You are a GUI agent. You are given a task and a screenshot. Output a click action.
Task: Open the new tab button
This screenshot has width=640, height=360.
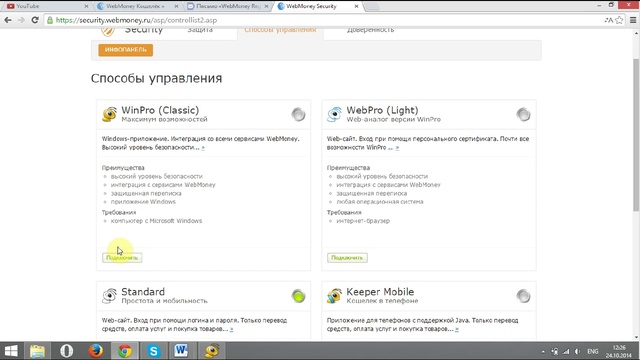[371, 6]
